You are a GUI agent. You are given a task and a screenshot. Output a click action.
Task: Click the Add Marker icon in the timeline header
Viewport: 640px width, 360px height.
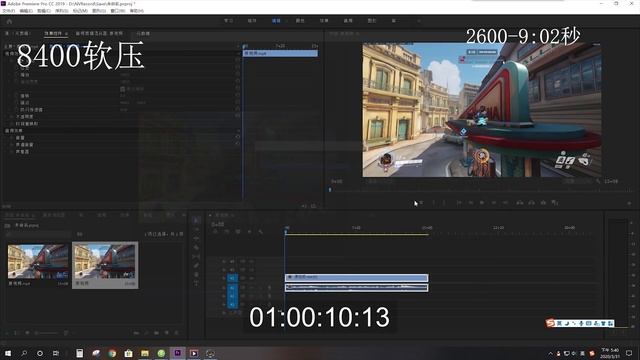249,232
